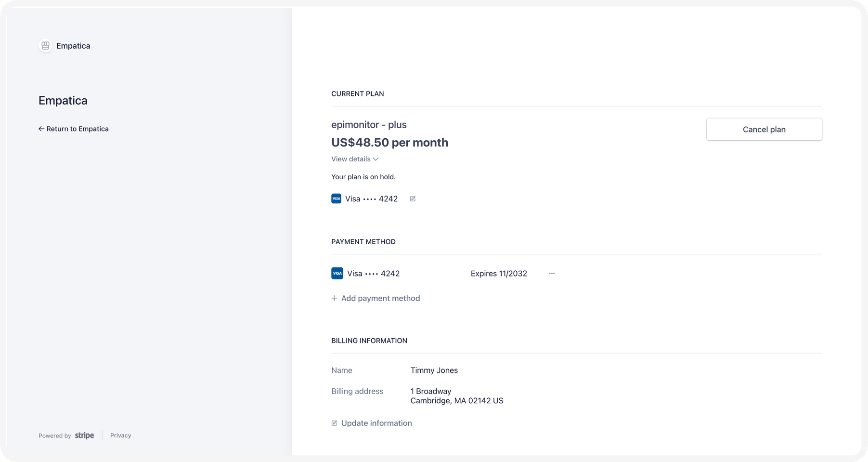
Task: Open the Privacy link in footer
Action: 120,436
